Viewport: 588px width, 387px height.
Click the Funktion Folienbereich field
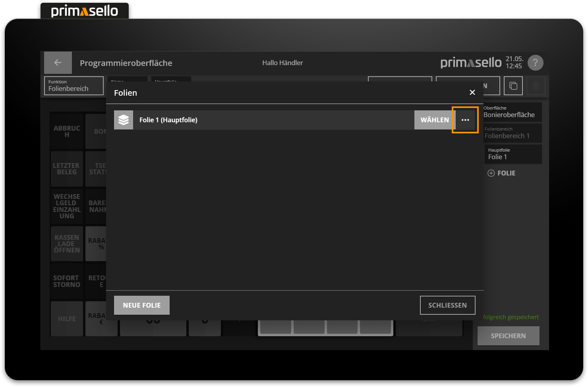(x=73, y=85)
